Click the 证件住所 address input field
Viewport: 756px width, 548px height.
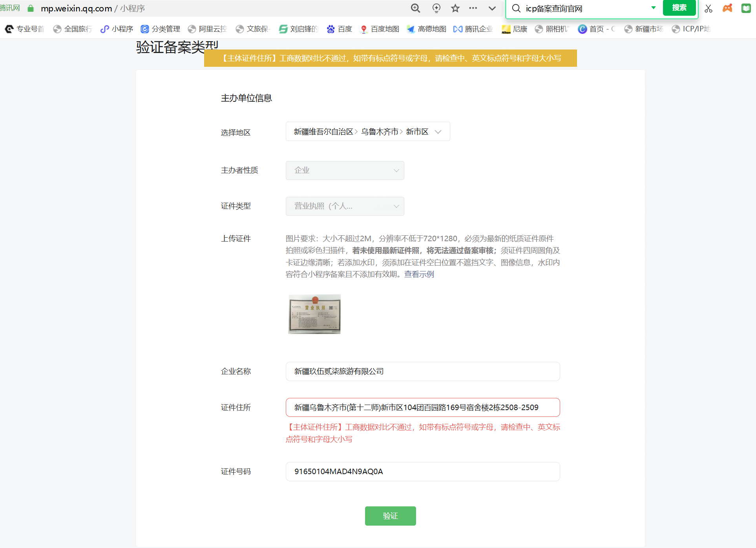coord(422,407)
